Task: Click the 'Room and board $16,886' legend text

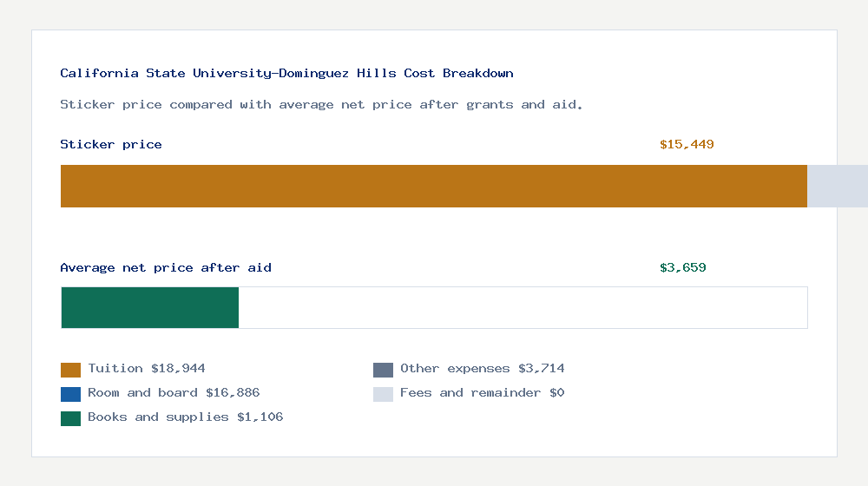Action: point(174,393)
